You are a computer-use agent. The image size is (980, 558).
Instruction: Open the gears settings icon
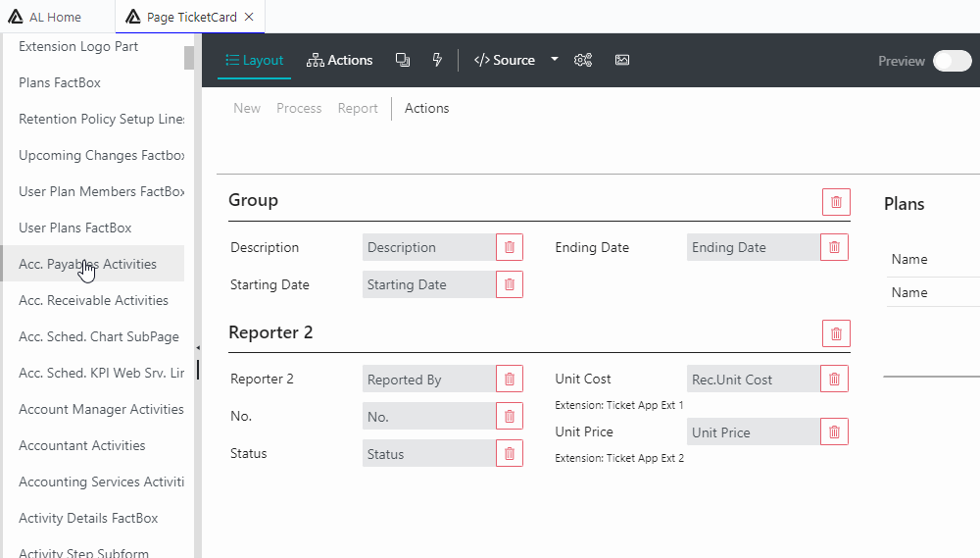583,60
